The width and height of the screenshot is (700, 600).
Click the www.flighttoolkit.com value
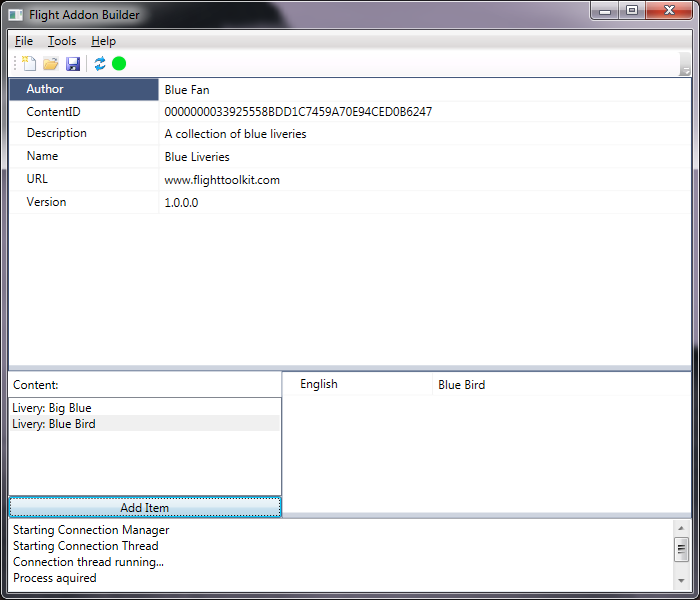pyautogui.click(x=222, y=180)
